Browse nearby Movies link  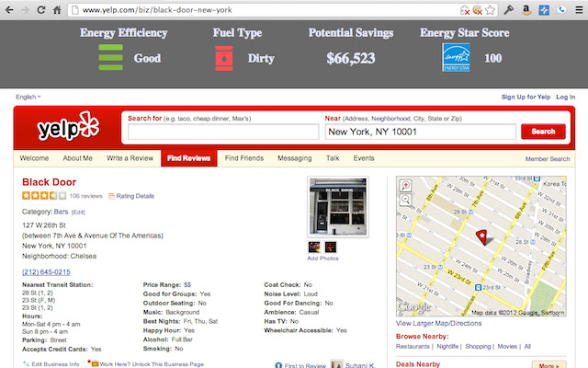tap(507, 346)
